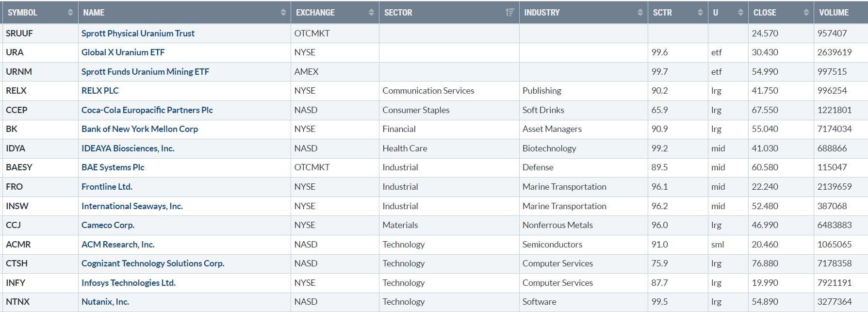Open the Infosys Technologies Ltd. link
This screenshot has width=868, height=312.
point(129,283)
